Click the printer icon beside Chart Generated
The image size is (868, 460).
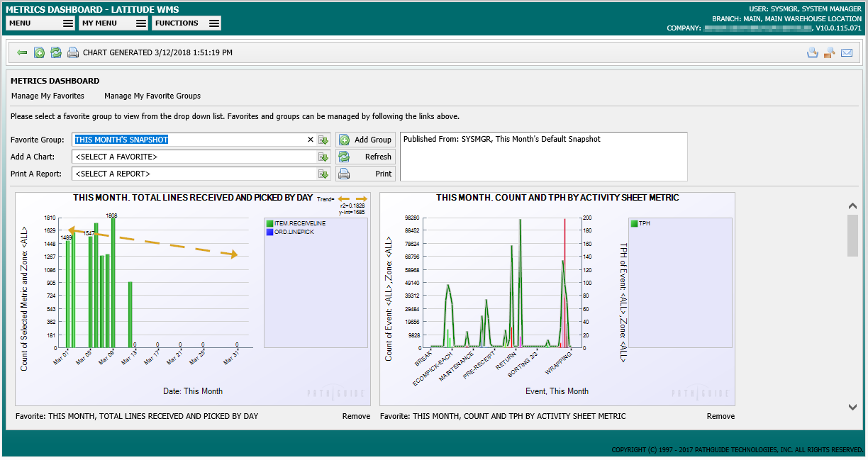(72, 52)
